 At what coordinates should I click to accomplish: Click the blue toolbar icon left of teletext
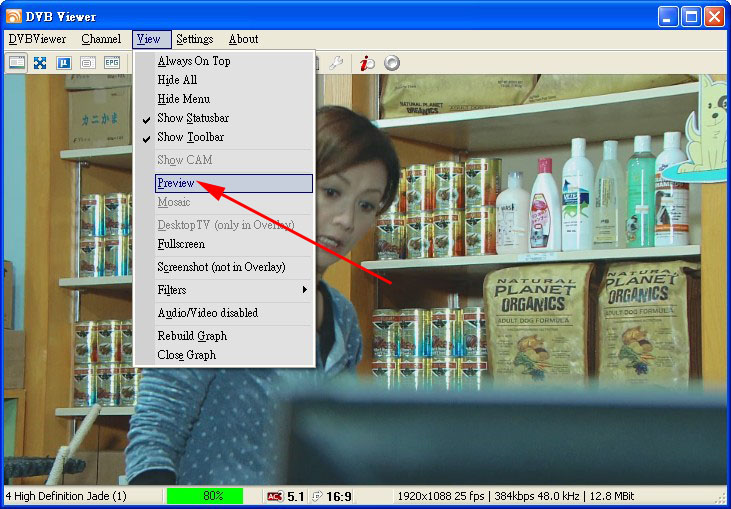coord(64,62)
